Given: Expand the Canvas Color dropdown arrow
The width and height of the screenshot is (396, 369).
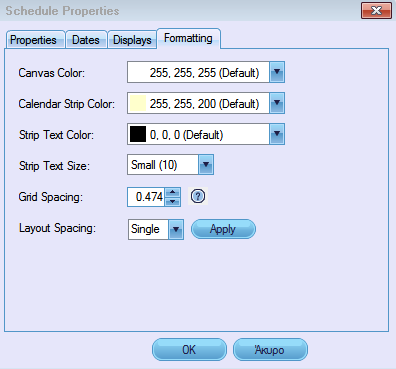Looking at the screenshot, I should coord(277,72).
